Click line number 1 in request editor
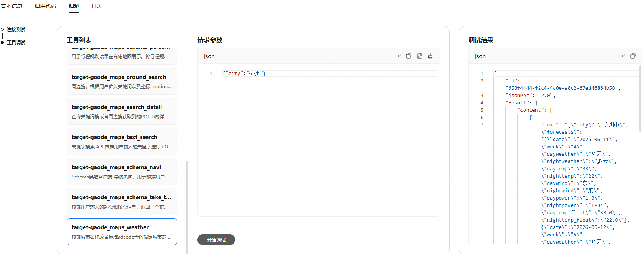 coord(211,73)
